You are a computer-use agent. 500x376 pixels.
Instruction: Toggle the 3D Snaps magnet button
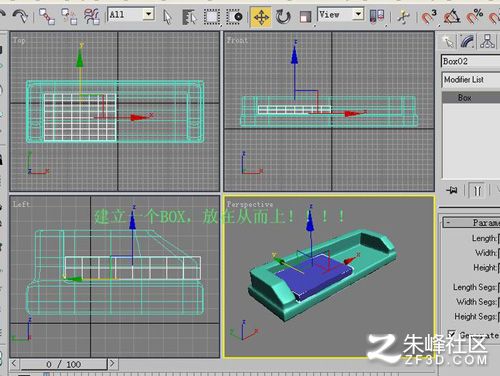pos(429,17)
